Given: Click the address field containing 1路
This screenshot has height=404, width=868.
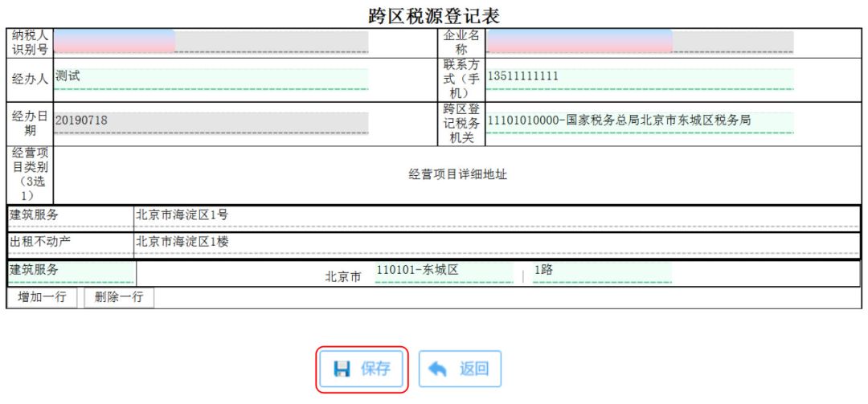Looking at the screenshot, I should (602, 273).
